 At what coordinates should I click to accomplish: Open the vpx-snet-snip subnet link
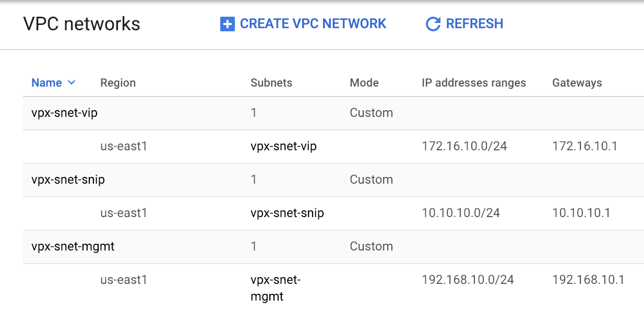[287, 213]
